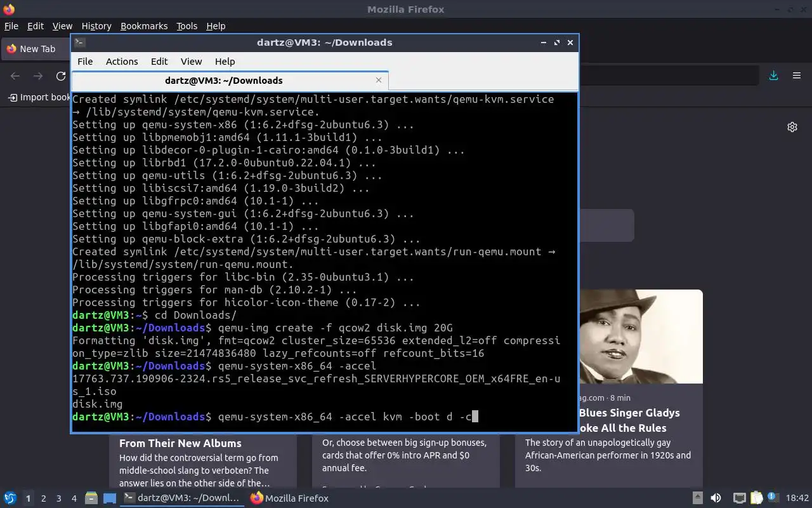This screenshot has width=812, height=508.
Task: Open the volume control in system tray
Action: pyautogui.click(x=716, y=498)
